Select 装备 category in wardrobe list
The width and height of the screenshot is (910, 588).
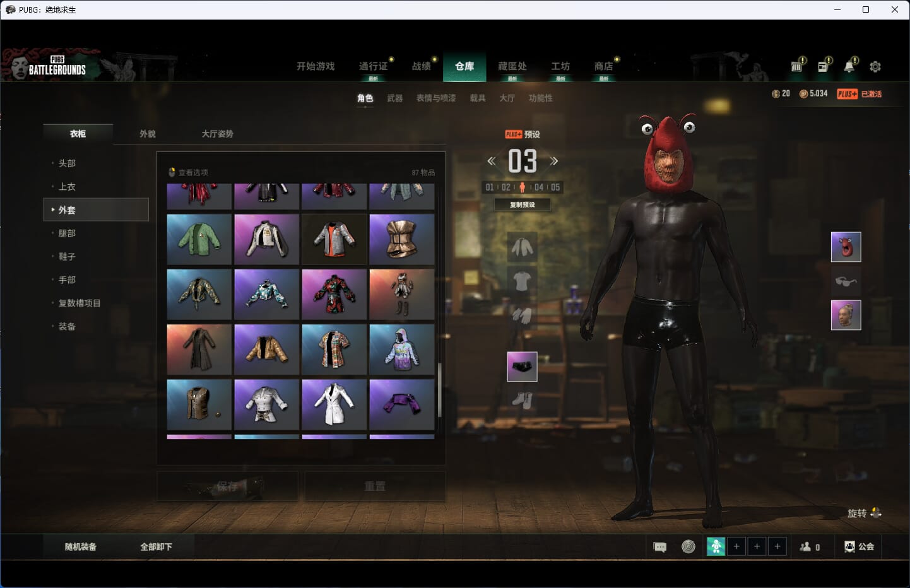(x=96, y=327)
